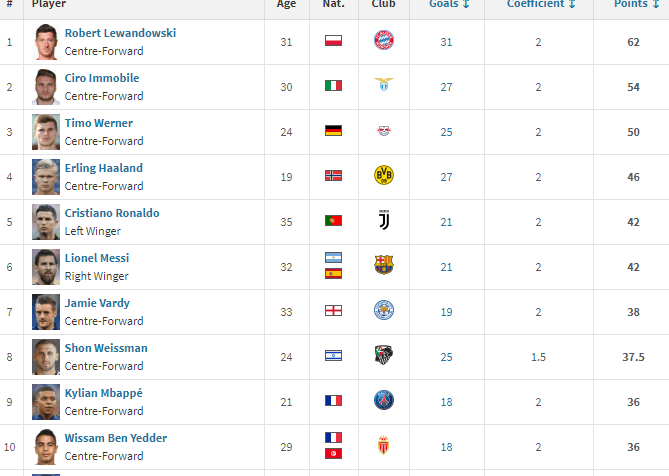The image size is (669, 476).
Task: Select the Borussia Dortmund club badge
Action: (x=384, y=176)
